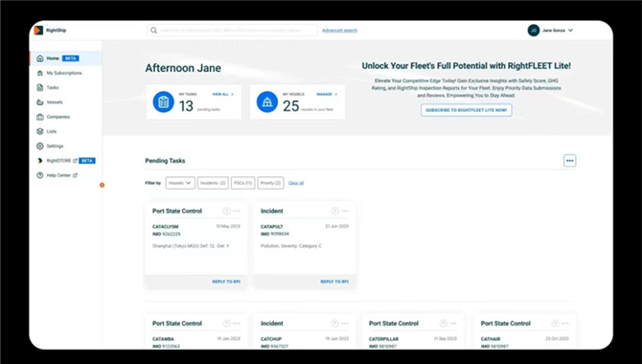The height and width of the screenshot is (364, 642).
Task: Click the RightSTORE external link icon
Action: [75, 161]
